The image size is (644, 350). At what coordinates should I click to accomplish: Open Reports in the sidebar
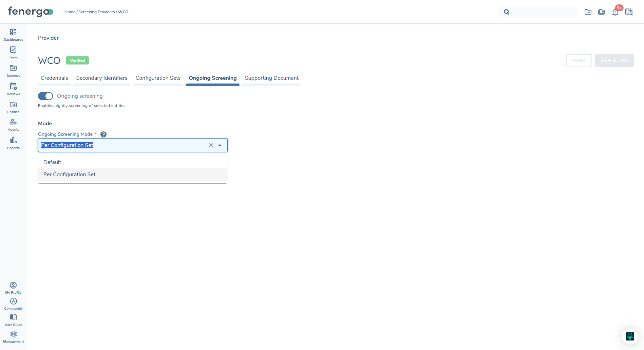tap(13, 143)
